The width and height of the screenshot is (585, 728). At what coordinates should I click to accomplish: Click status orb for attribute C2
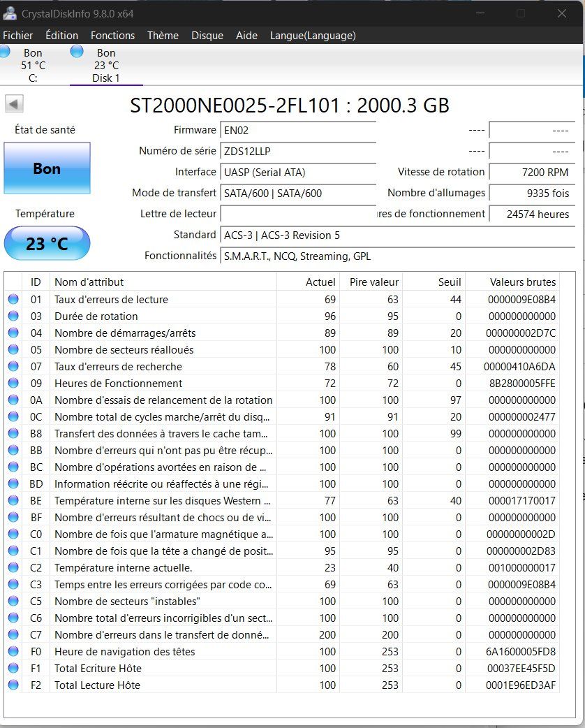point(13,567)
